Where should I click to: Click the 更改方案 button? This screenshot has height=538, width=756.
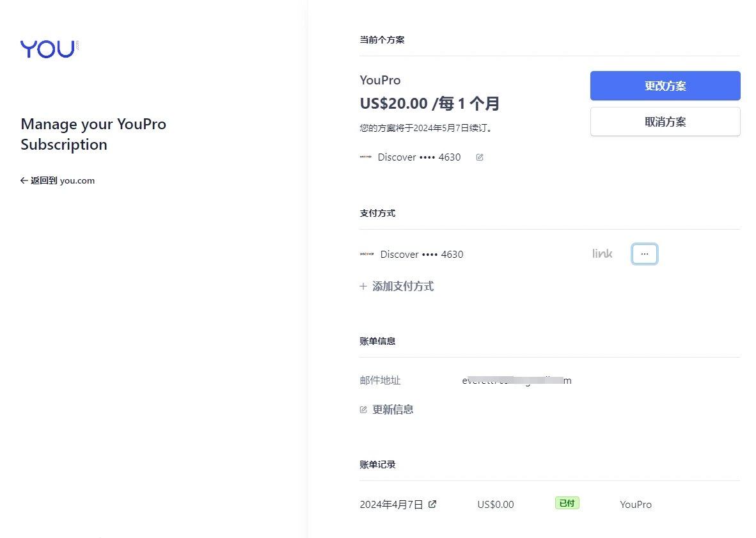[665, 86]
